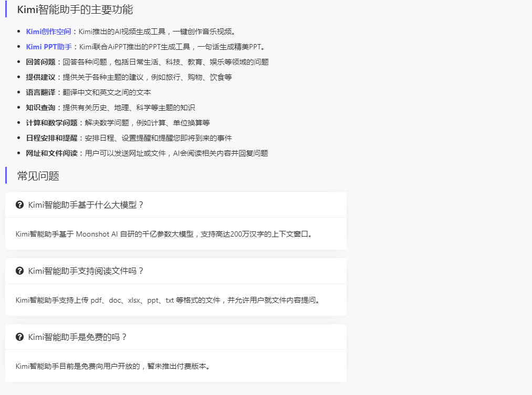
Task: Click answer 暂未推出付费版本
Action: tap(176, 366)
